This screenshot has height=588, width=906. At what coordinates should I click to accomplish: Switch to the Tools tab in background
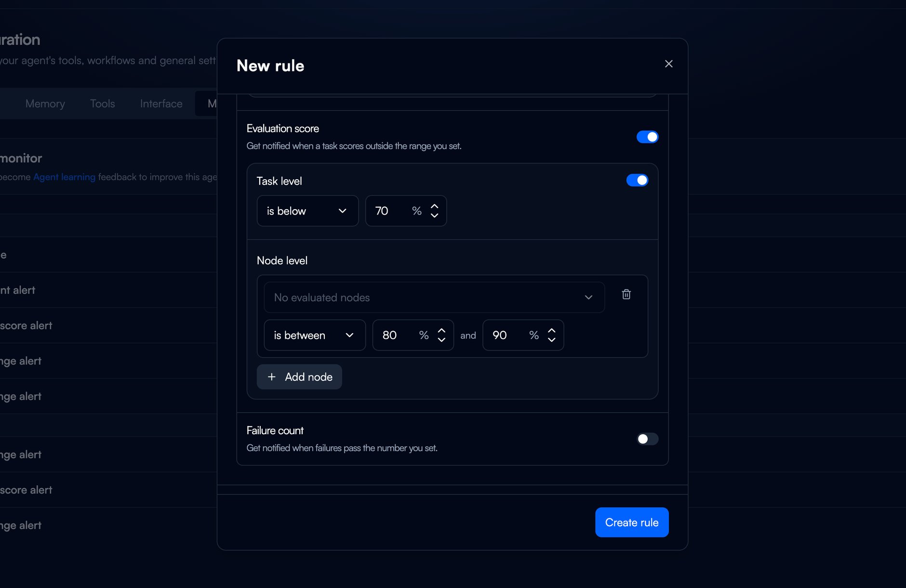tap(102, 104)
